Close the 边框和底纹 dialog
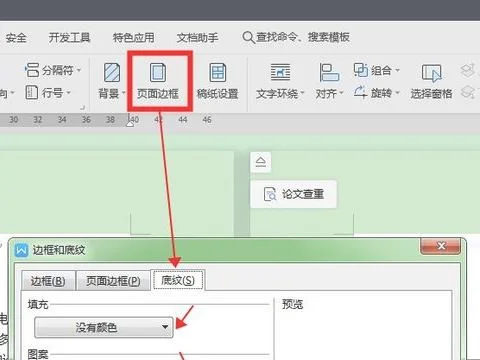The height and width of the screenshot is (360, 480). 441,246
